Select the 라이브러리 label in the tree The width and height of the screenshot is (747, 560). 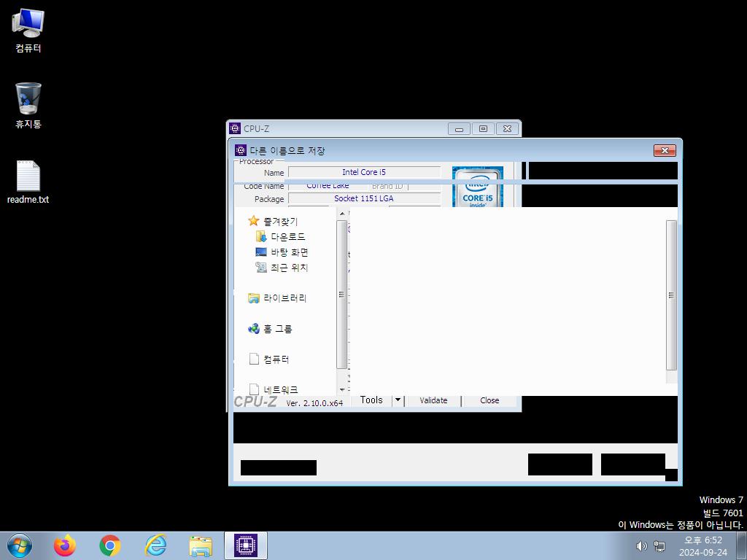point(285,298)
